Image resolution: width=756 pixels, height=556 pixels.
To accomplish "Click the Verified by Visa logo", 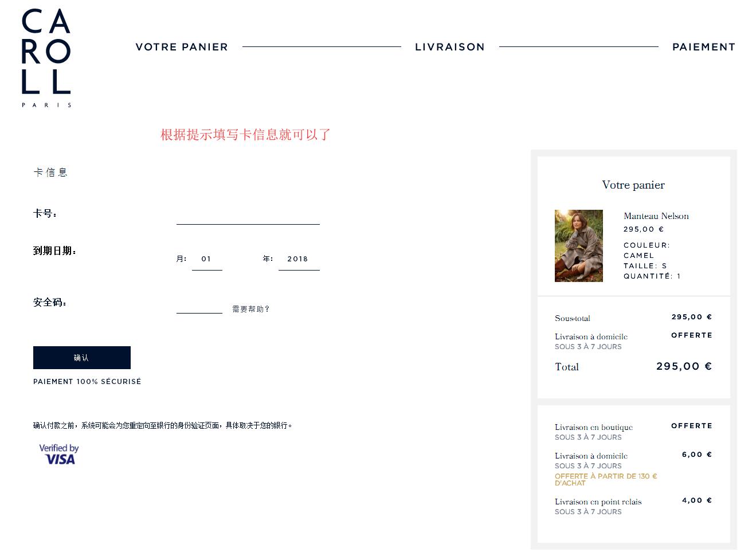I will (58, 454).
